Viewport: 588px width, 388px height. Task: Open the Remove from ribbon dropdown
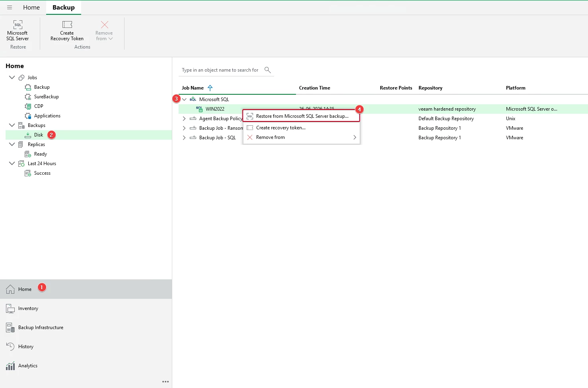104,31
